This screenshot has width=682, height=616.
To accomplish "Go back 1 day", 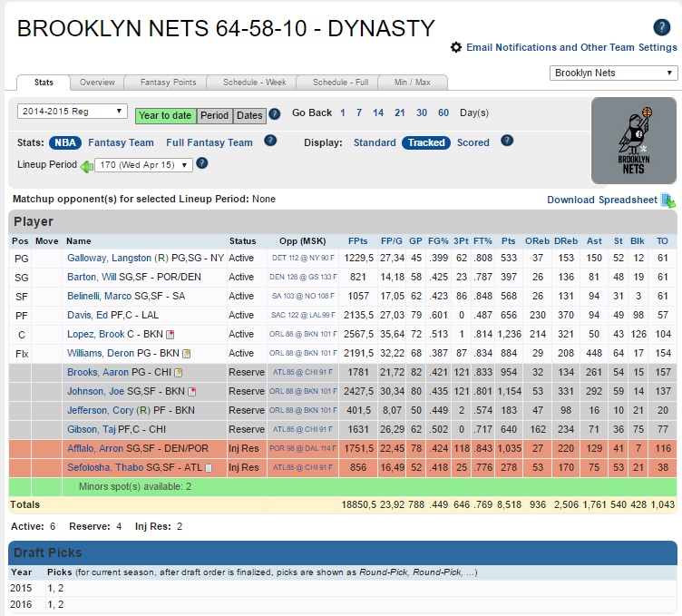I will [343, 113].
